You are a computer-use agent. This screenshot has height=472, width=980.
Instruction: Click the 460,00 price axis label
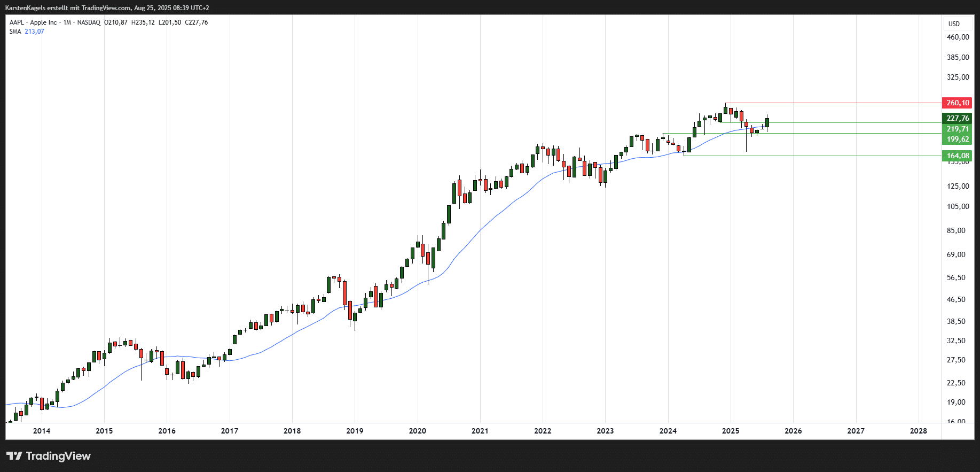click(958, 37)
